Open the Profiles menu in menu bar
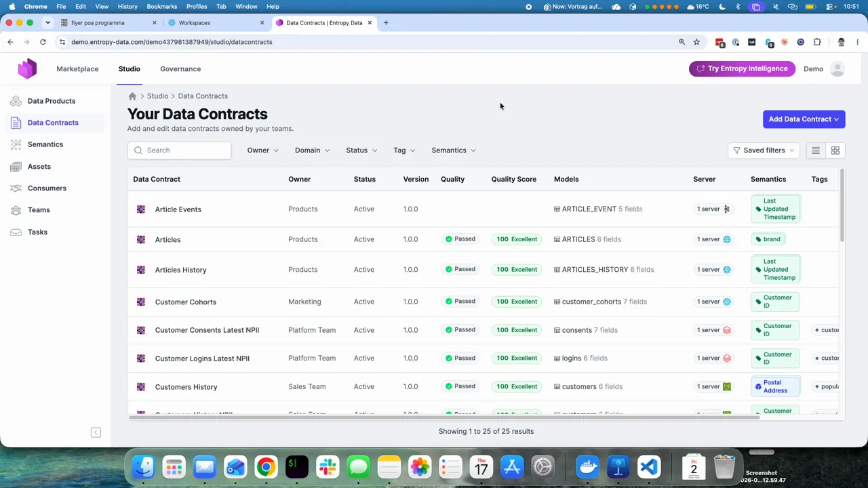Viewport: 868px width, 488px height. [197, 6]
